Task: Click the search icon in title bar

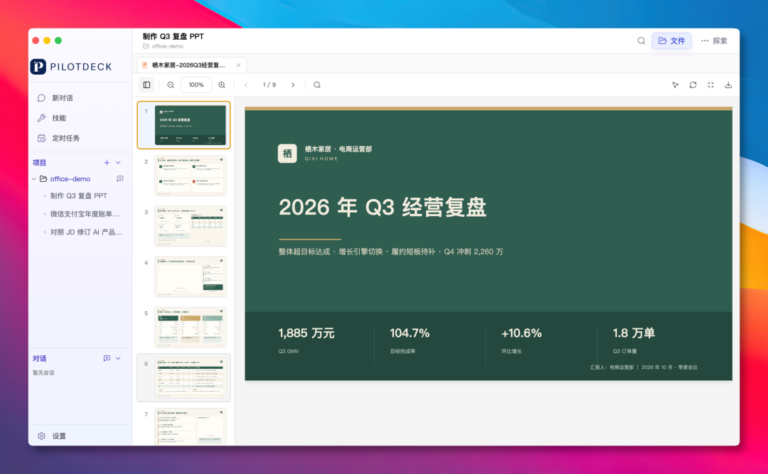Action: (x=641, y=41)
